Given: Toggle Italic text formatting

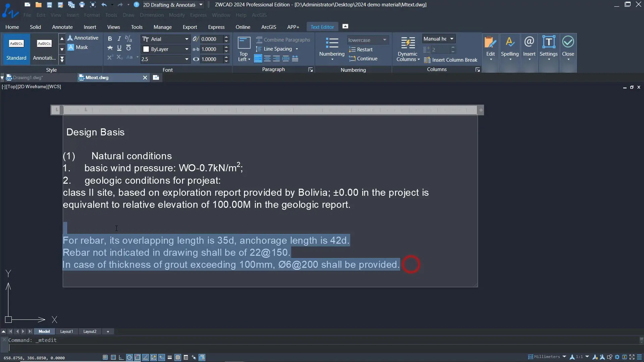Looking at the screenshot, I should coord(119,39).
